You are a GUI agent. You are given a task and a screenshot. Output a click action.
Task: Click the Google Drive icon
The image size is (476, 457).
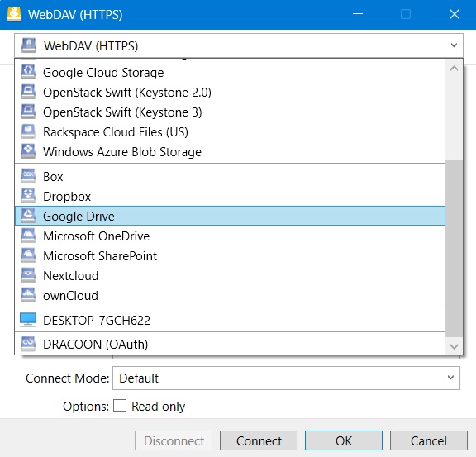[x=28, y=216]
